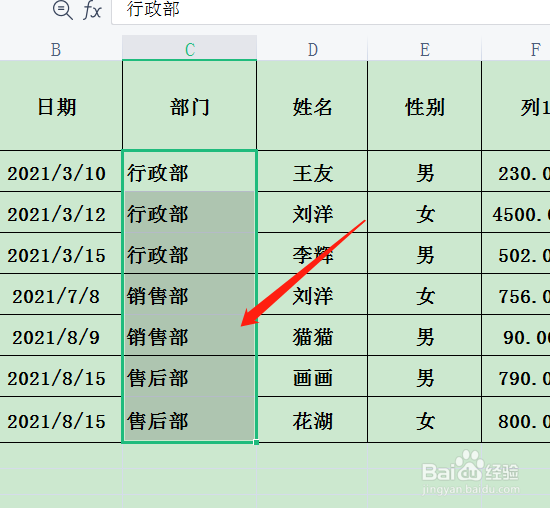Select the date cell 2021/3/15
This screenshot has height=508, width=550.
pos(61,253)
